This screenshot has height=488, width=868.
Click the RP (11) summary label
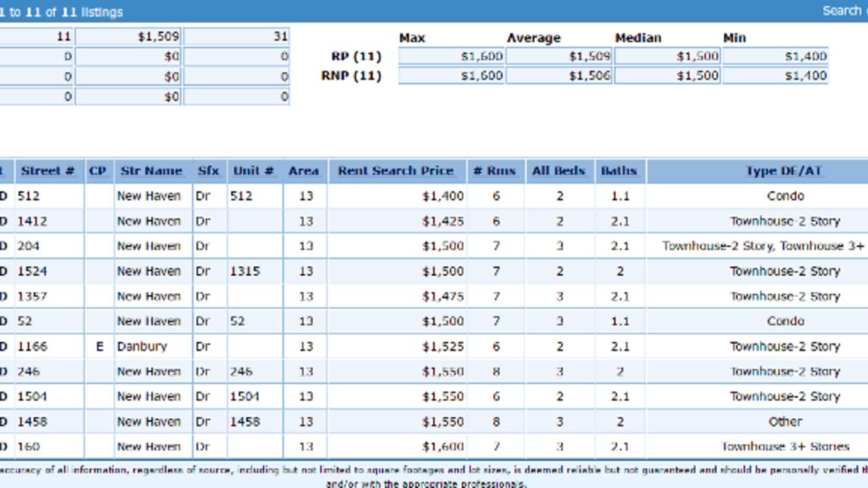(x=357, y=56)
